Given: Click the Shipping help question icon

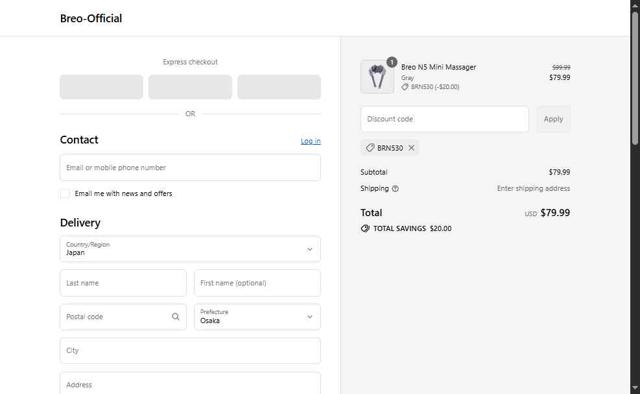Looking at the screenshot, I should click(x=395, y=189).
